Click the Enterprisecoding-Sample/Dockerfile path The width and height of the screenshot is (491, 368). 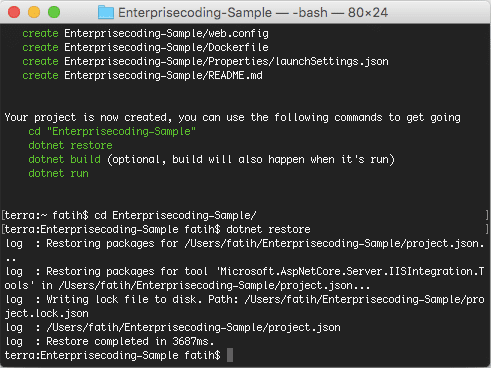pos(166,47)
